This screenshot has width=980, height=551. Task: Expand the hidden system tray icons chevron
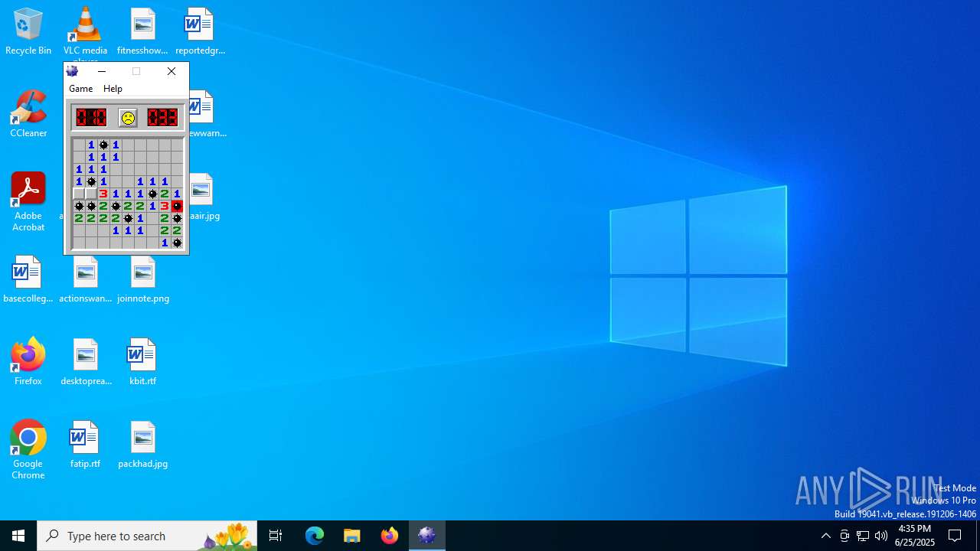(826, 536)
